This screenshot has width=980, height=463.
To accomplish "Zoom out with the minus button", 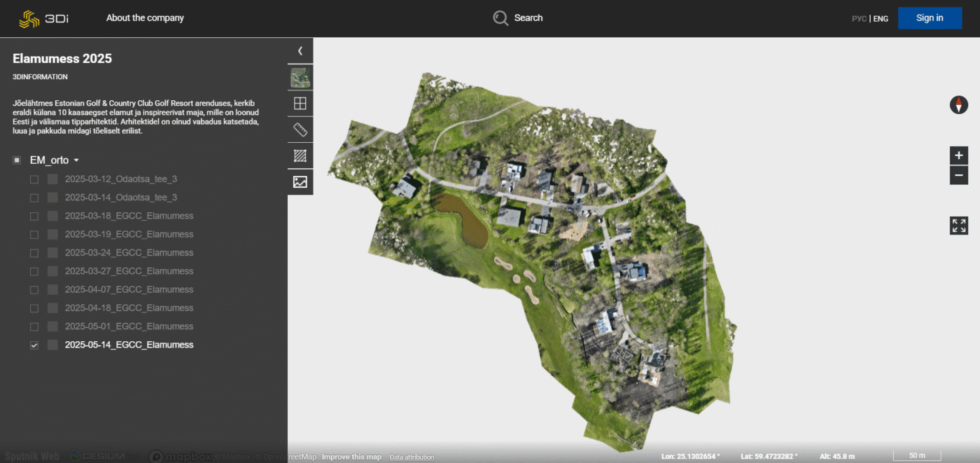I will pyautogui.click(x=958, y=175).
